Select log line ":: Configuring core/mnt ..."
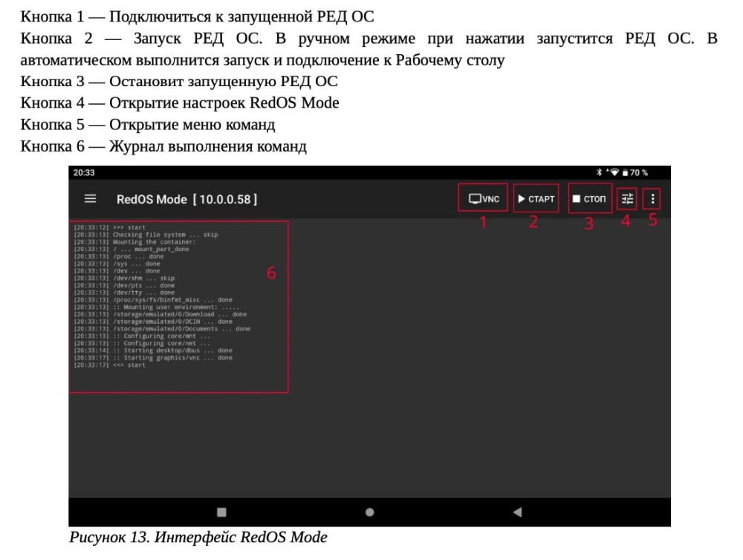This screenshot has width=743, height=560. click(142, 336)
